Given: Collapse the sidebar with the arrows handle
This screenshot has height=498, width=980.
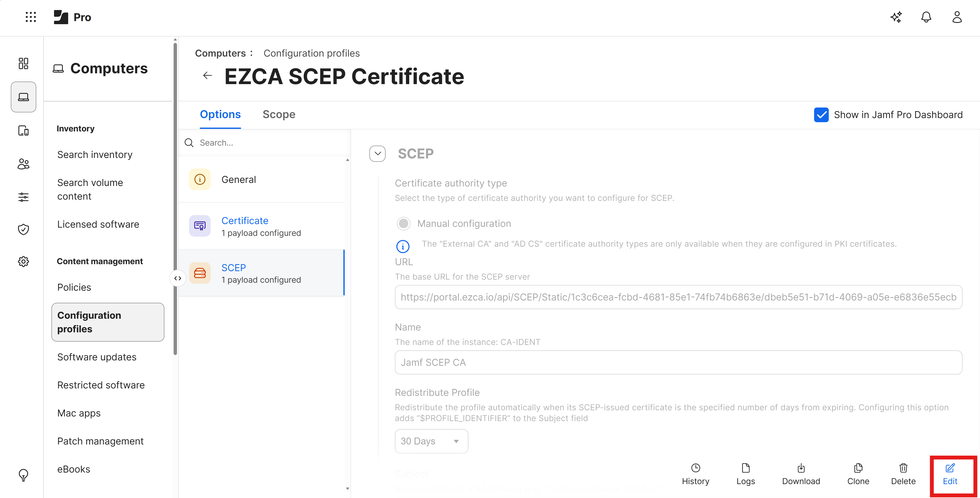Looking at the screenshot, I should click(177, 278).
